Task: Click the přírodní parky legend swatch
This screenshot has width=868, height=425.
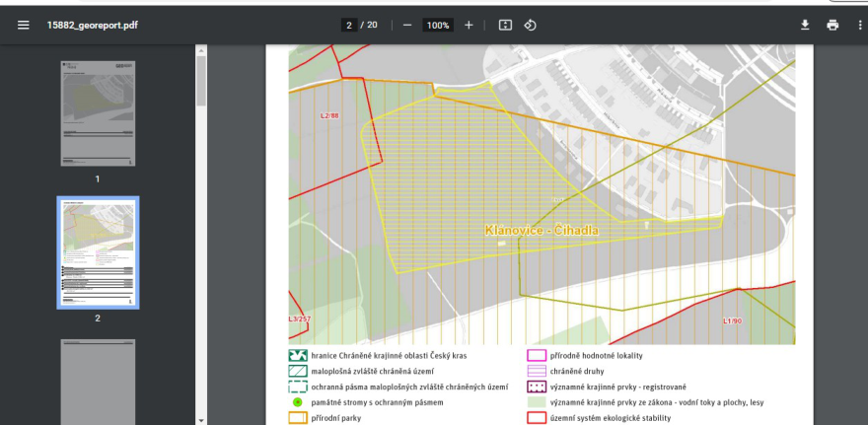Action: 298,418
